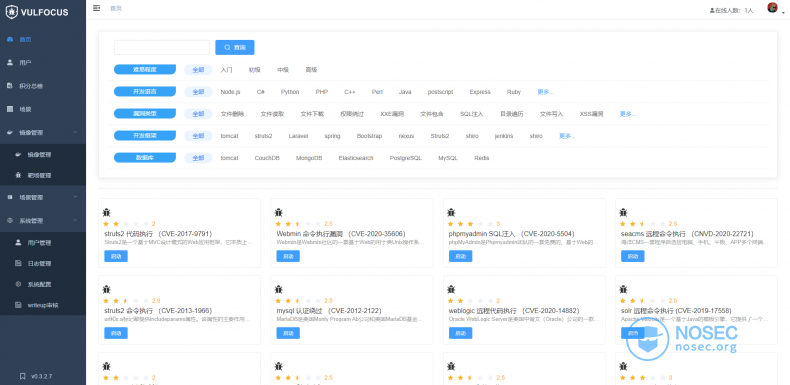Image resolution: width=790 pixels, height=385 pixels.
Task: Select 全部 in the 漏洞类型 filter row
Action: tap(198, 114)
